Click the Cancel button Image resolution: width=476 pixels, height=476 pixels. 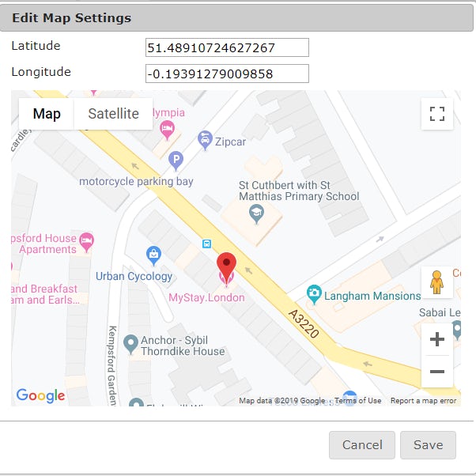[x=362, y=445]
